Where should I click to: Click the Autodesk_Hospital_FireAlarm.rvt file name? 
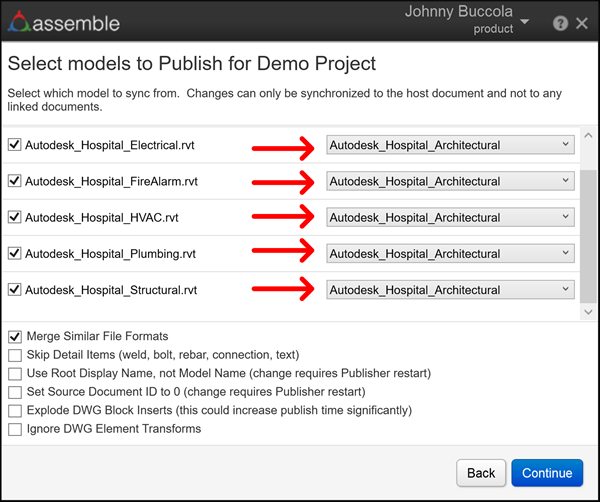point(111,181)
